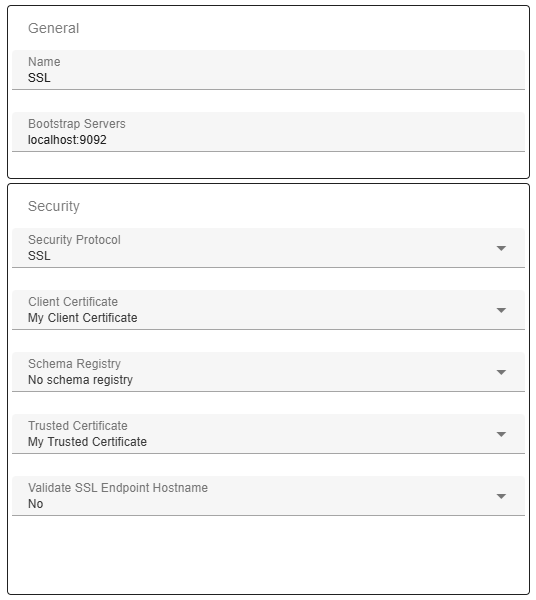Focus the Bootstrap Servers field
Image resolution: width=536 pixels, height=600 pixels.
tap(268, 132)
